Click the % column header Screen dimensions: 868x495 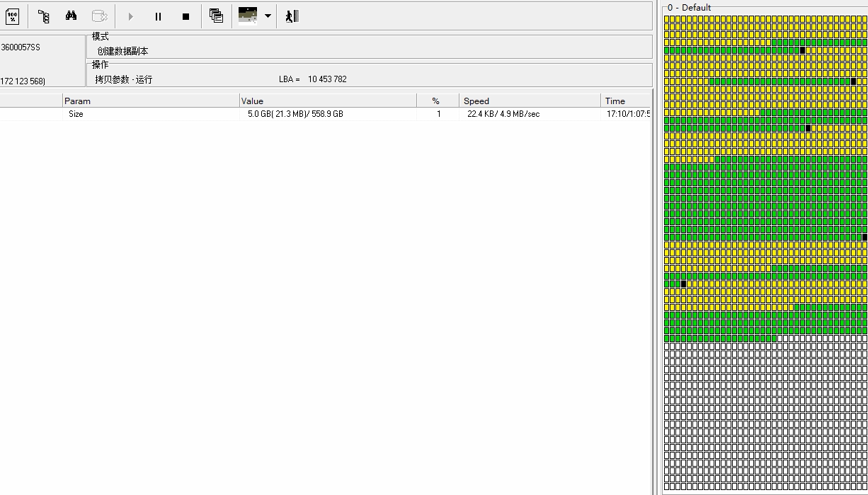click(x=438, y=101)
